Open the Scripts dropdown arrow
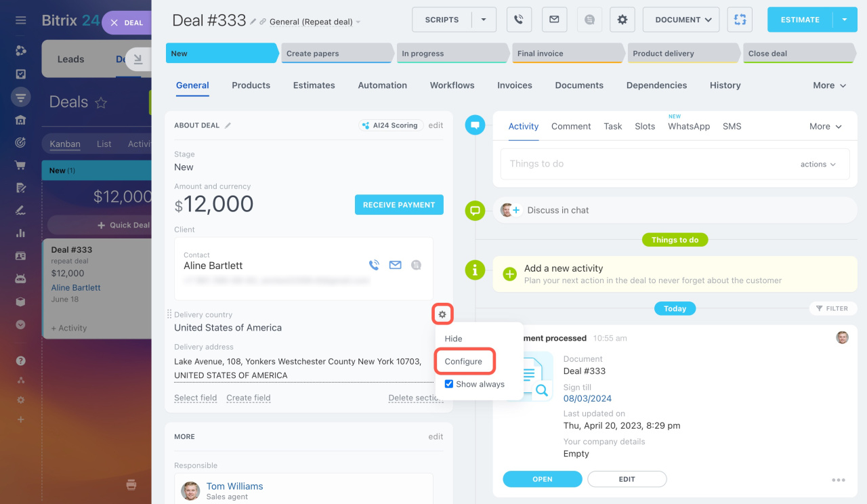This screenshot has width=867, height=504. click(x=484, y=20)
